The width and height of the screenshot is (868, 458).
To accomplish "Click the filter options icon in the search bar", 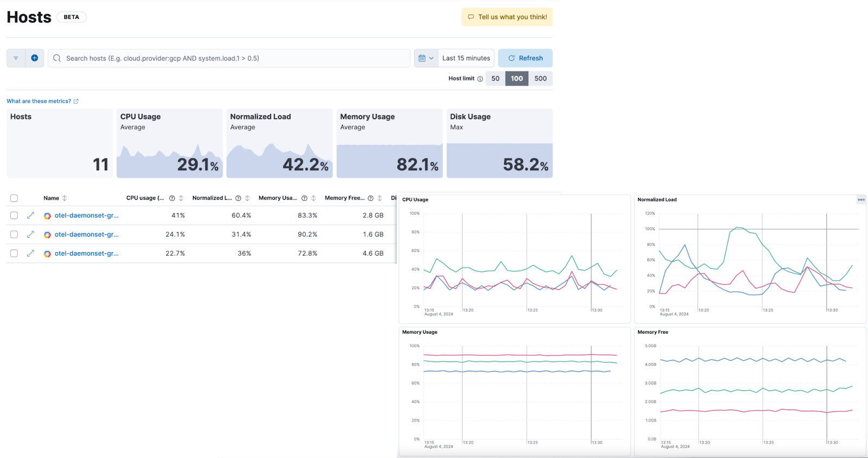I will pos(16,58).
